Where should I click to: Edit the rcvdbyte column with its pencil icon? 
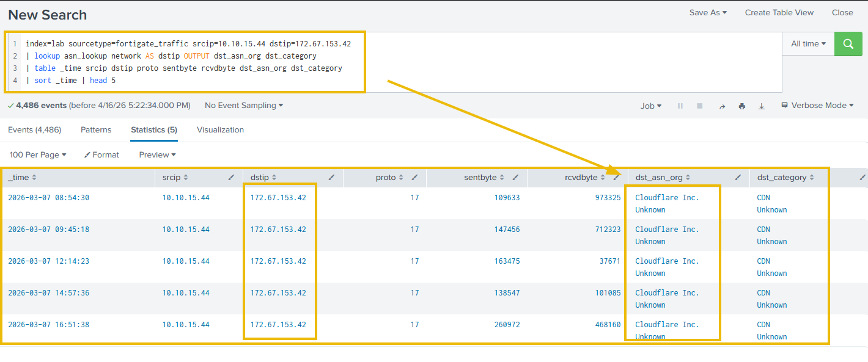point(616,178)
